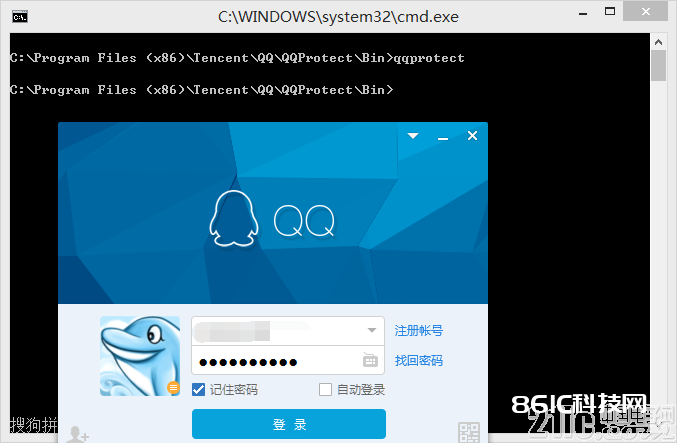This screenshot has width=677, height=443.
Task: Click the typed 'qqprotect' command text
Action: 429,58
